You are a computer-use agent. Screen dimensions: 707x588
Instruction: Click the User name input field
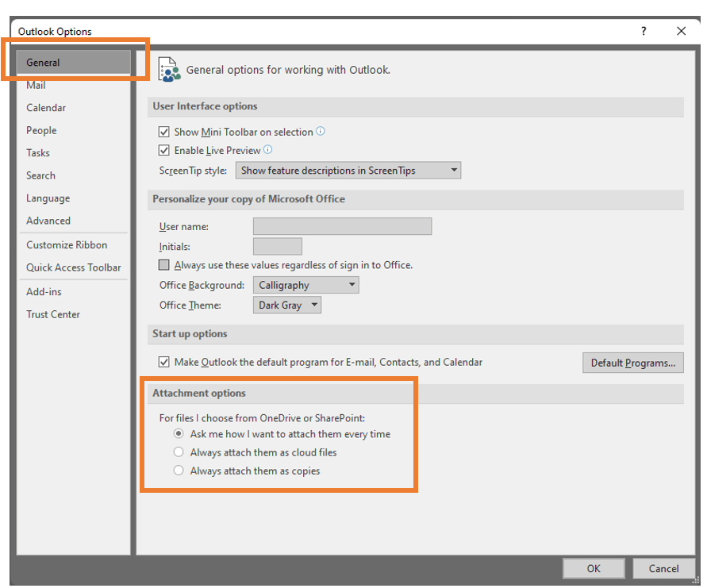342,226
